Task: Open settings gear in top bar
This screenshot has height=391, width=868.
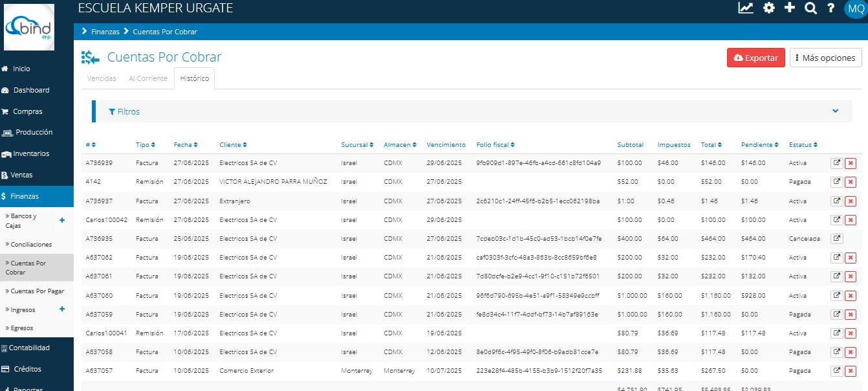Action: click(x=769, y=8)
